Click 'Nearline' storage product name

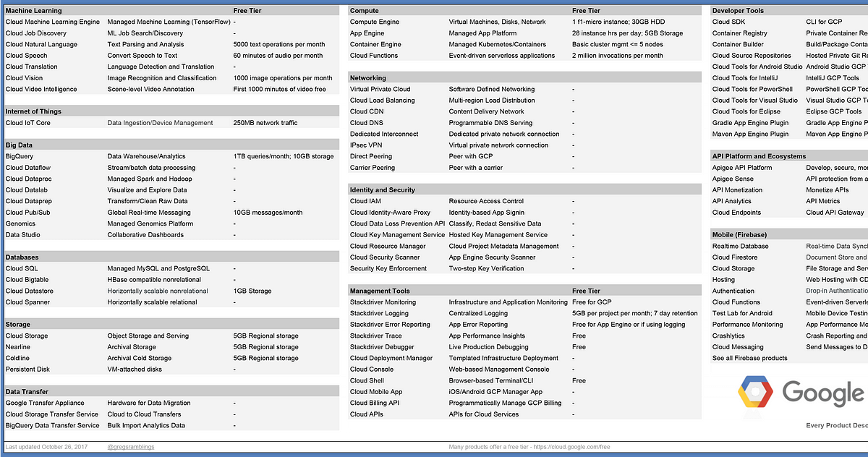(x=18, y=347)
